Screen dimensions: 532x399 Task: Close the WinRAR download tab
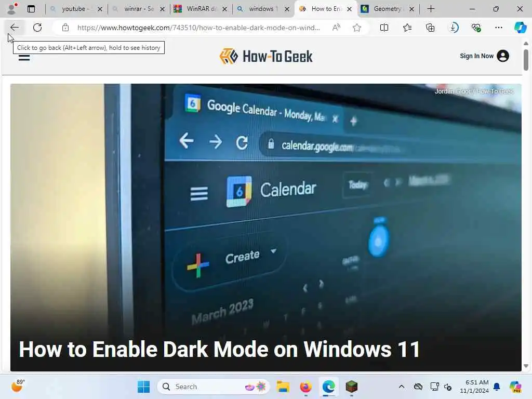pyautogui.click(x=224, y=9)
